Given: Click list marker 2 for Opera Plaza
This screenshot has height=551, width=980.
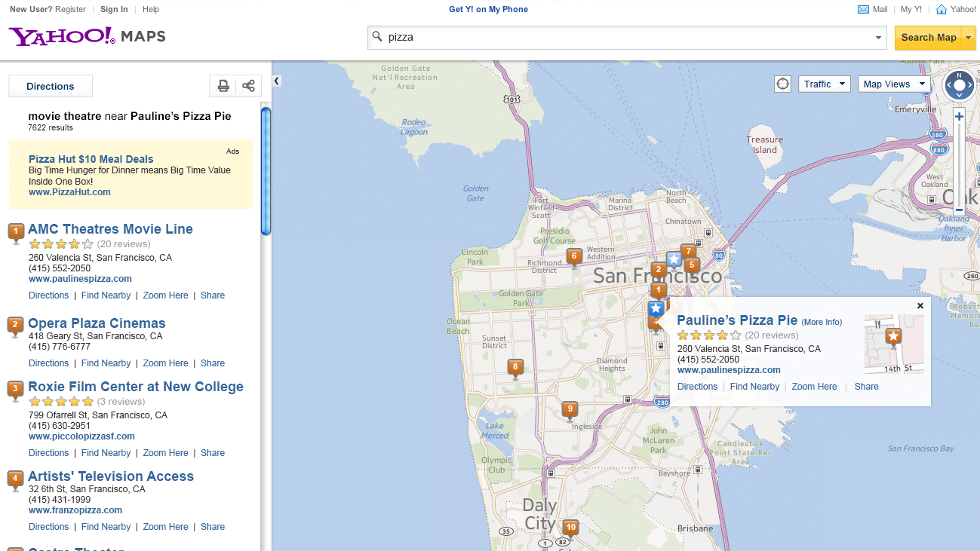Looking at the screenshot, I should click(x=16, y=327).
